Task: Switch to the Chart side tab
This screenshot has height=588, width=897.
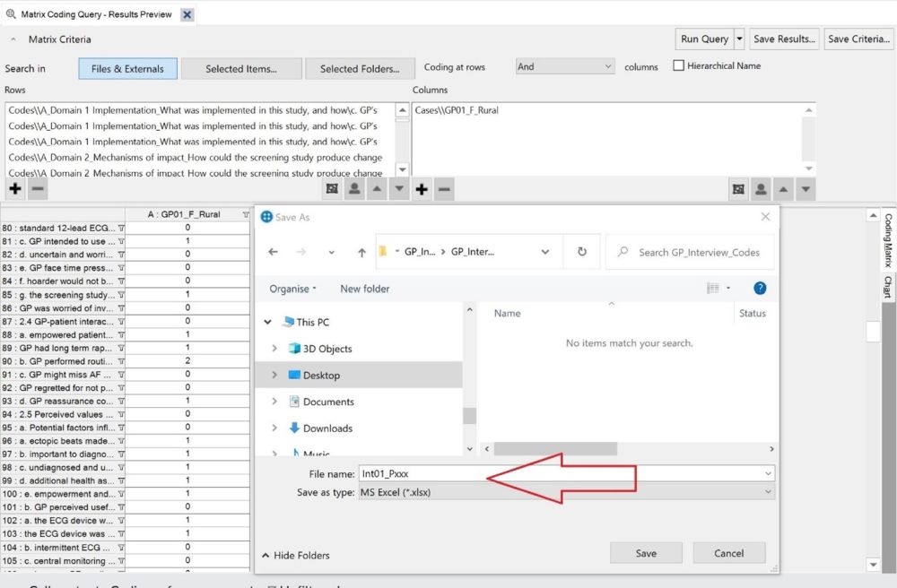Action: (x=887, y=287)
